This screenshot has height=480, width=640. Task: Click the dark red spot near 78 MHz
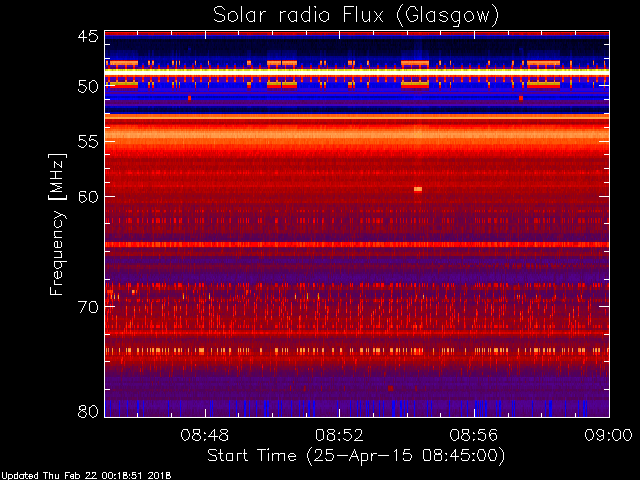(391, 388)
